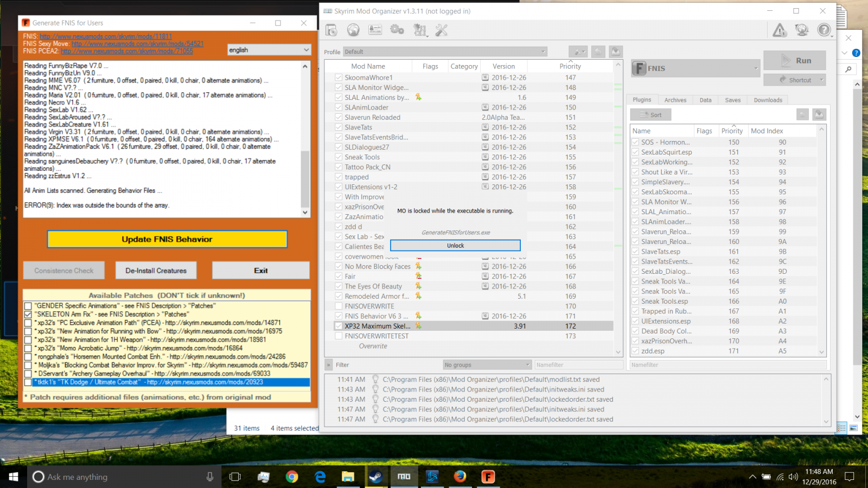
Task: Click Mod Organizer MO taskbar icon
Action: 404,477
